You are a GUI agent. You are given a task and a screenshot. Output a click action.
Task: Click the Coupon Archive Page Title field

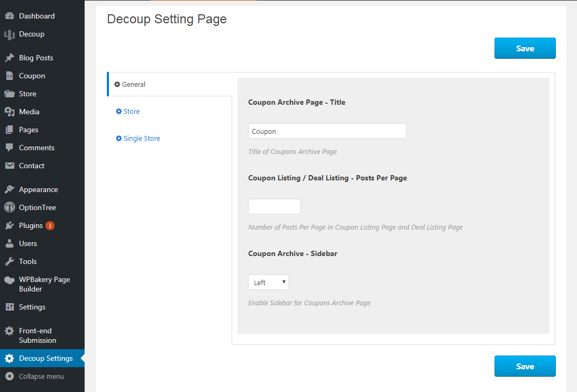[327, 131]
